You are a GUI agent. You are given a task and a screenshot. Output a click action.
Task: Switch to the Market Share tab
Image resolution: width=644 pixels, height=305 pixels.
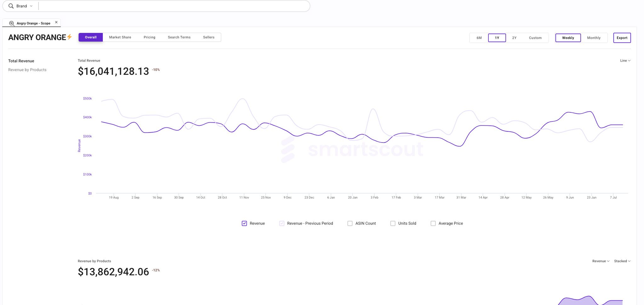[120, 37]
